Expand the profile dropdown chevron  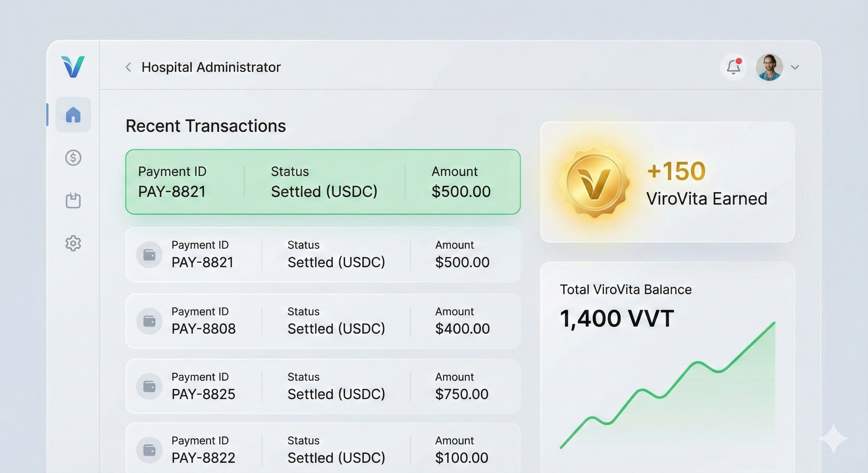[795, 67]
